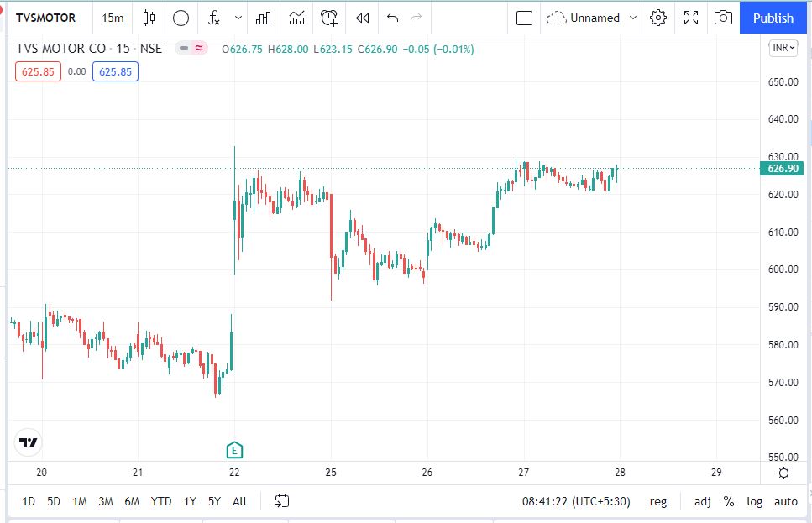Viewport: 812px width, 523px height.
Task: Click the 625.85 sell price button
Action: click(x=38, y=71)
